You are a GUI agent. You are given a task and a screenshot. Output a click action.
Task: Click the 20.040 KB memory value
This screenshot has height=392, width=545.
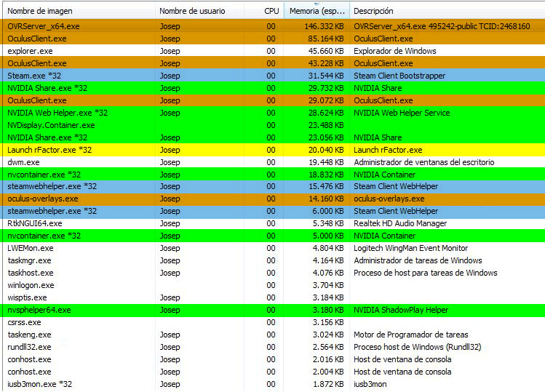[326, 150]
